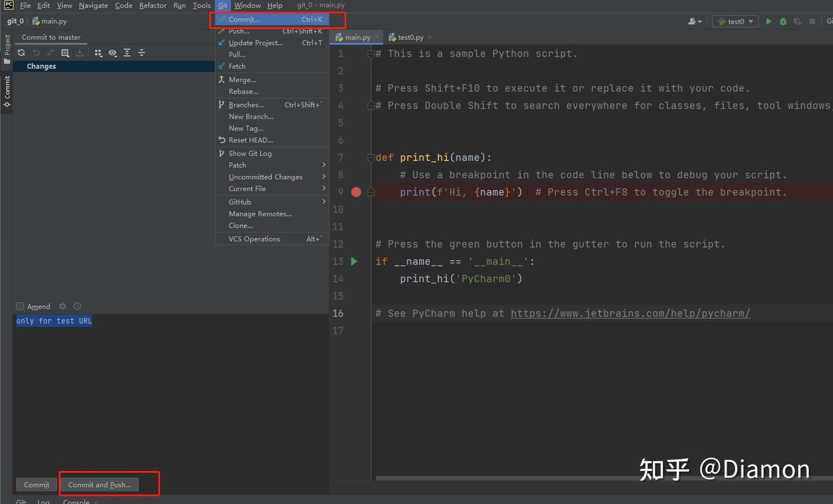Toggle the breakpoint on line 9
This screenshot has height=504, width=833.
click(356, 191)
